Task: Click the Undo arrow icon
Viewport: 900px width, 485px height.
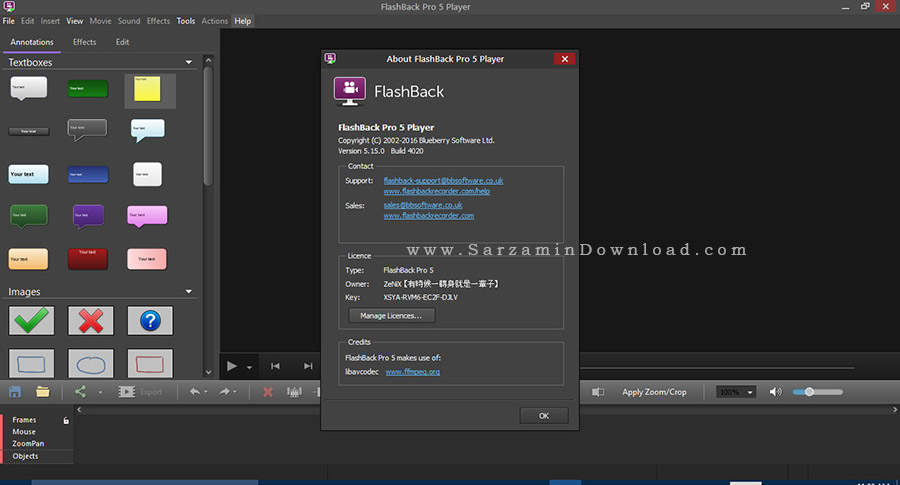Action: 195,391
